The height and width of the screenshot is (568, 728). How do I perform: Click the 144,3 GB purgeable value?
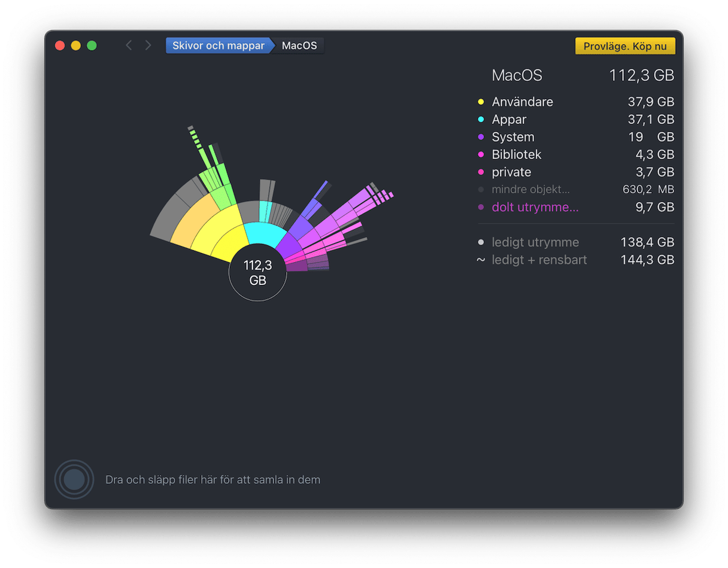click(647, 260)
